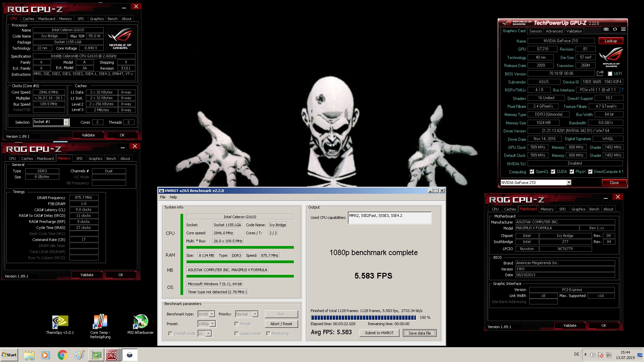Click the Used CPU capabilities text box
The height and width of the screenshot is (362, 644).
(x=389, y=218)
